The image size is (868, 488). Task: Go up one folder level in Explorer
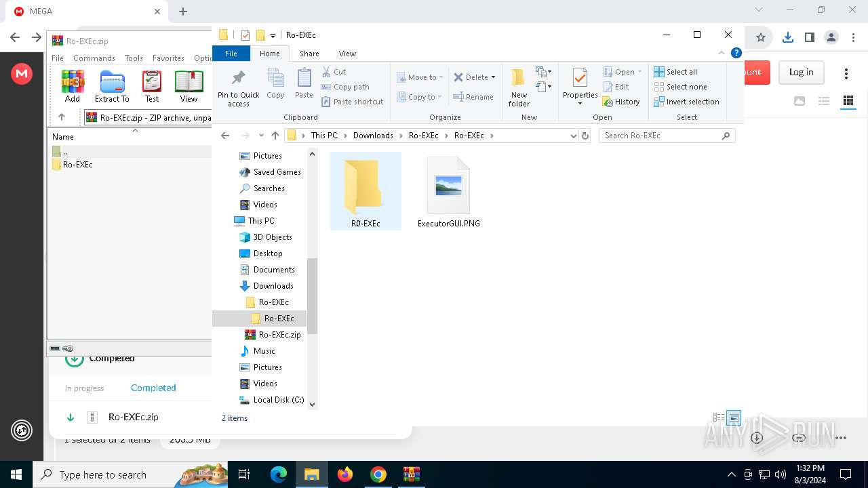coord(275,136)
